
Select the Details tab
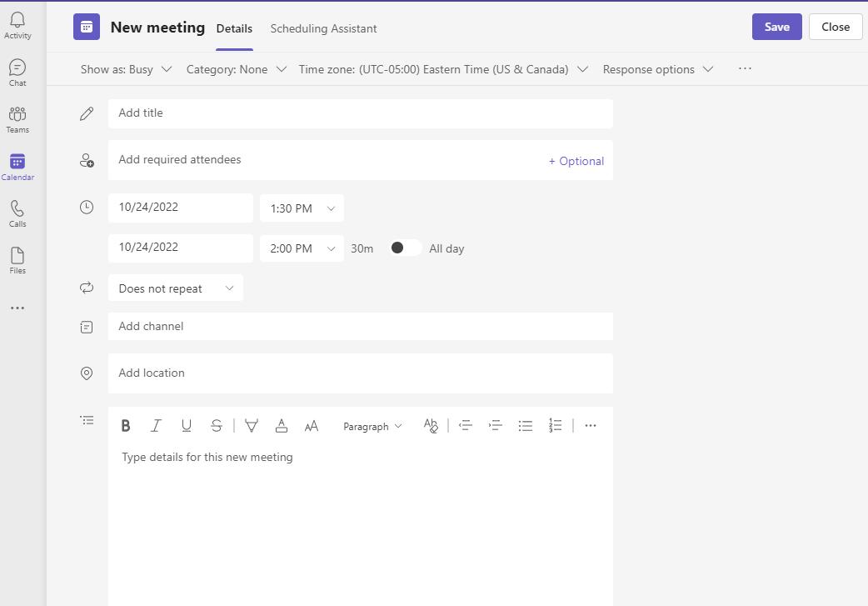[234, 28]
